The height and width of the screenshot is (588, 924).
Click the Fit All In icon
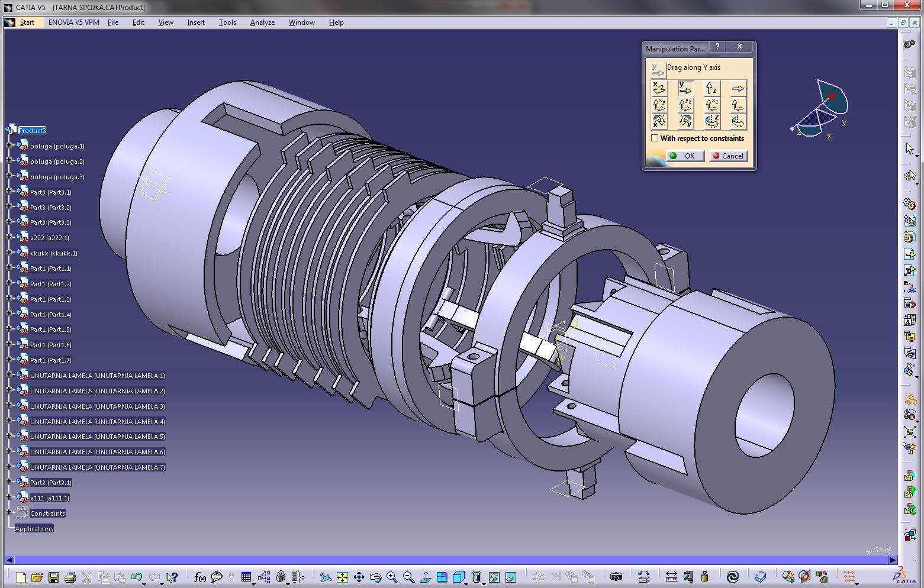(x=342, y=577)
